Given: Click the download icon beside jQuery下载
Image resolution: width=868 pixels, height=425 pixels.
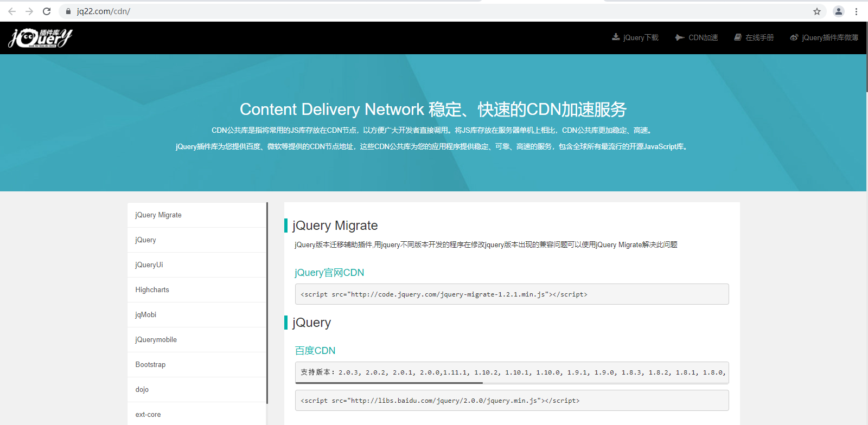Looking at the screenshot, I should coord(616,37).
